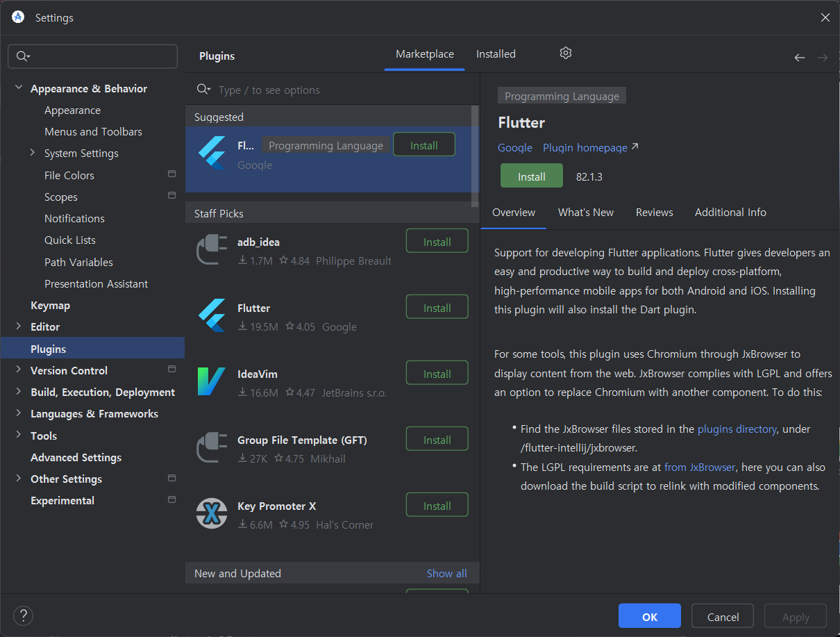Select Menus and Toolbars page
This screenshot has height=637, width=840.
[94, 131]
